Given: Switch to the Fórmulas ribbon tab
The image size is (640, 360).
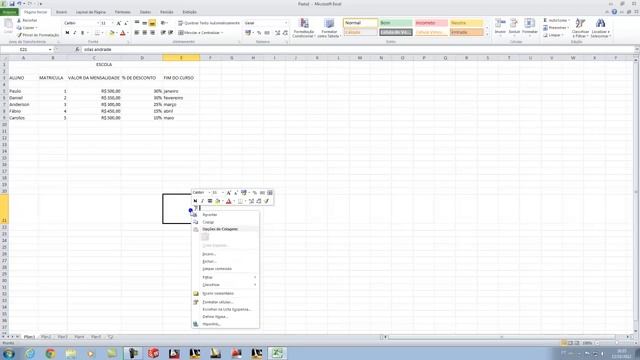Looking at the screenshot, I should [x=122, y=12].
